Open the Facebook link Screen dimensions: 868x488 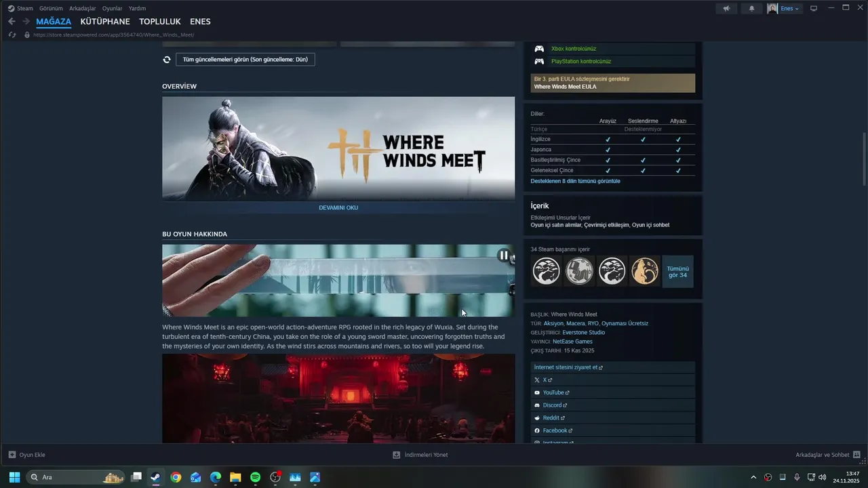[613, 430]
